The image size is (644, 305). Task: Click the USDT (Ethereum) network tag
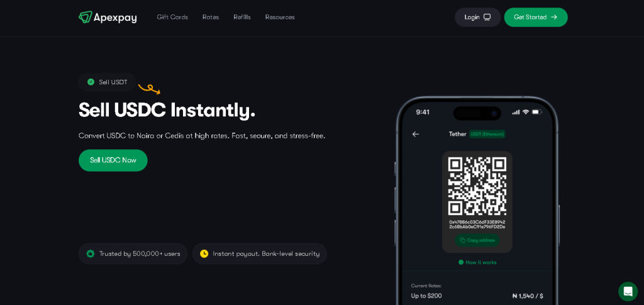(487, 134)
